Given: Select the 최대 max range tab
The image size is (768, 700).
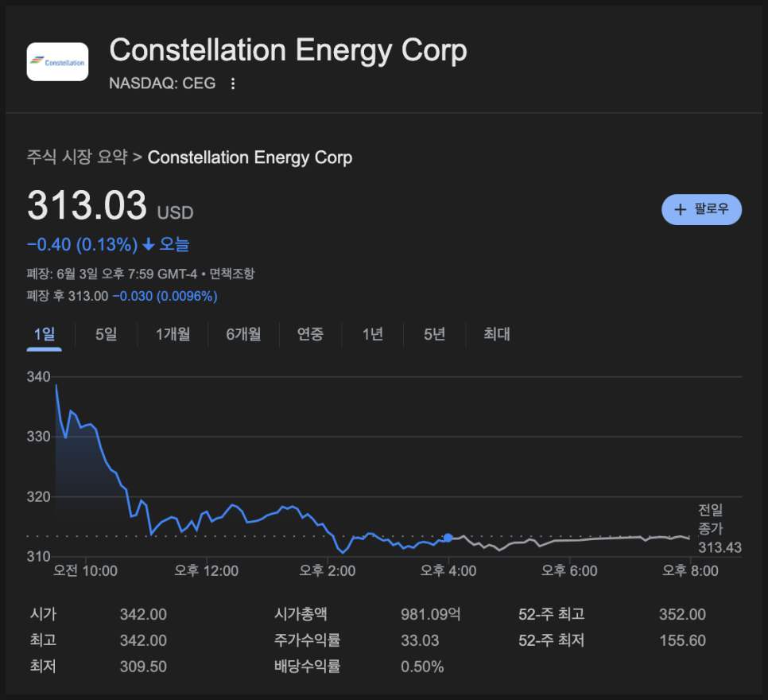Looking at the screenshot, I should (497, 334).
